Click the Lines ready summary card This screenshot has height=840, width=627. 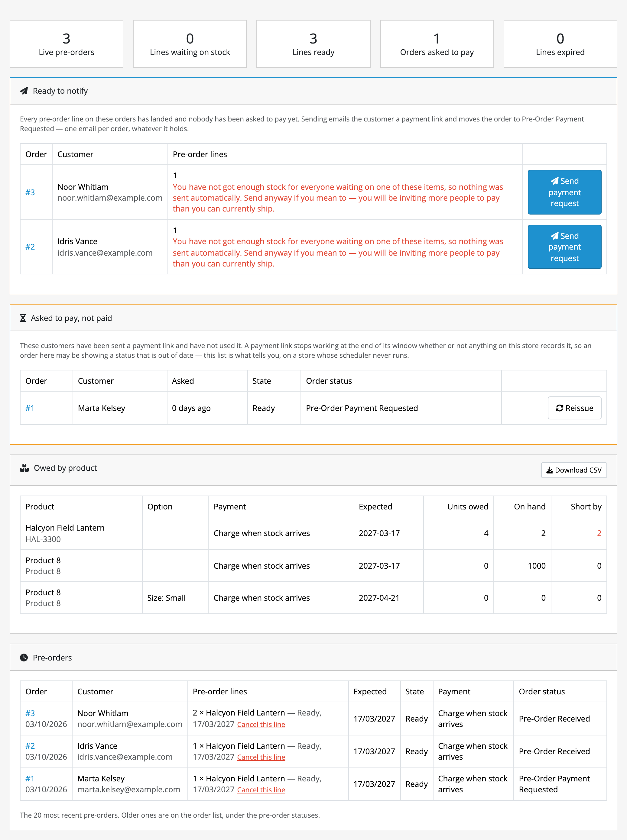313,44
